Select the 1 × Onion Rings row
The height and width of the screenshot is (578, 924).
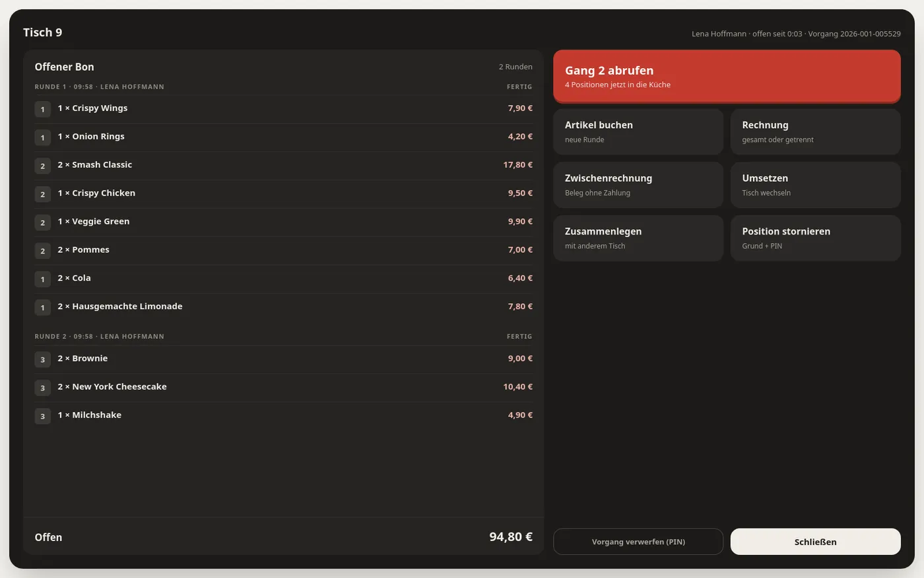coord(283,137)
